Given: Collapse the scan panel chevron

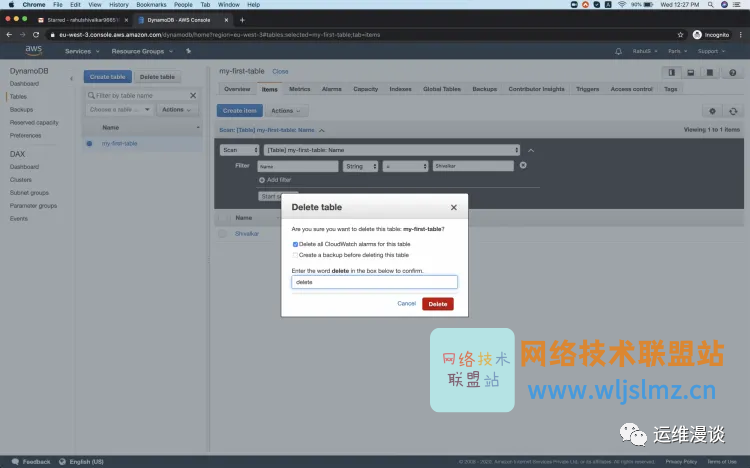Looking at the screenshot, I should pyautogui.click(x=531, y=150).
